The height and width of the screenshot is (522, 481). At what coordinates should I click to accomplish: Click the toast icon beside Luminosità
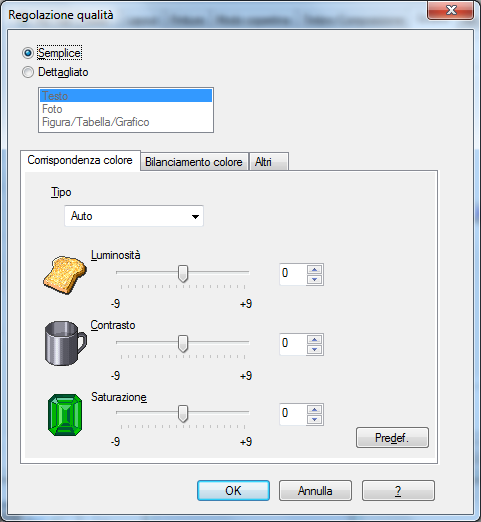(x=65, y=275)
